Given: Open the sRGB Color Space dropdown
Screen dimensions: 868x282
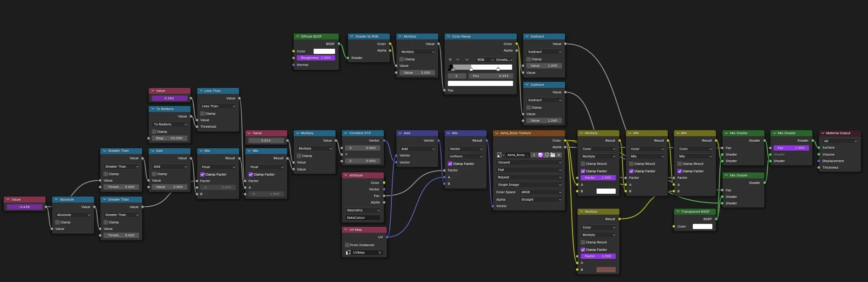Looking at the screenshot, I should pos(540,192).
